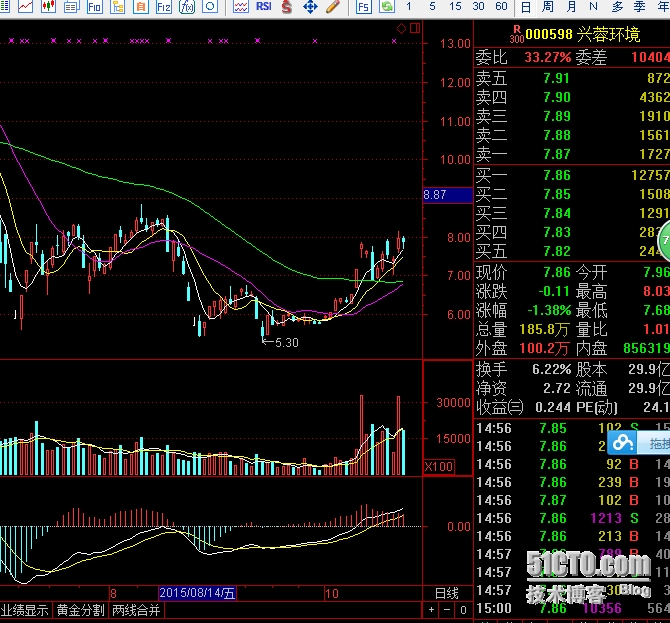
Task: Click the 8.87 price cursor label
Action: tap(447, 195)
